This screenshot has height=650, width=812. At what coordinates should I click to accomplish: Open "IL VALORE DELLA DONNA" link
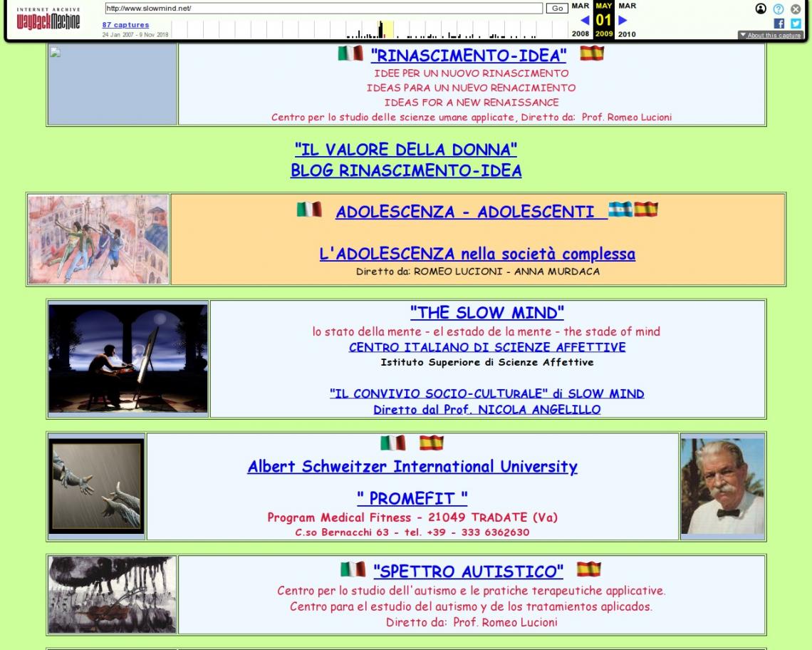pos(406,150)
